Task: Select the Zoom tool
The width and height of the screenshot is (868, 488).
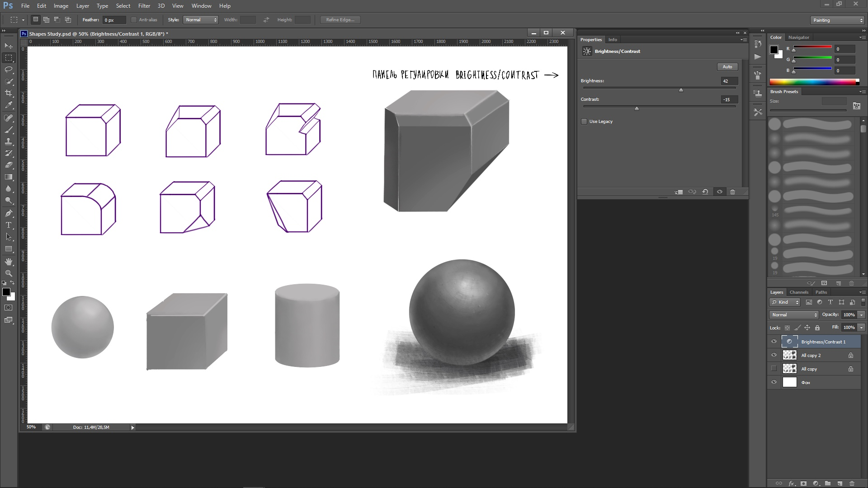Action: point(9,273)
